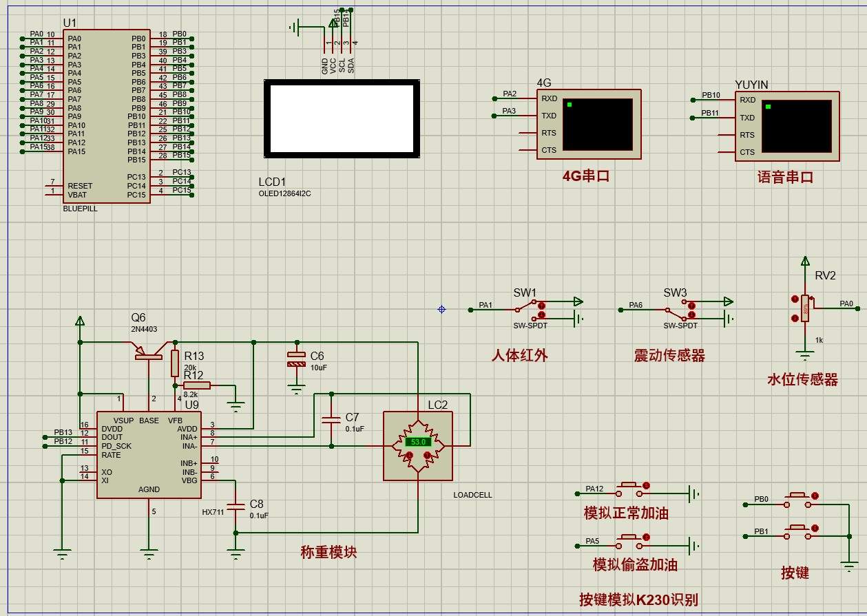Push the PA5 theft refuel button
867x616 pixels.
pos(629,541)
